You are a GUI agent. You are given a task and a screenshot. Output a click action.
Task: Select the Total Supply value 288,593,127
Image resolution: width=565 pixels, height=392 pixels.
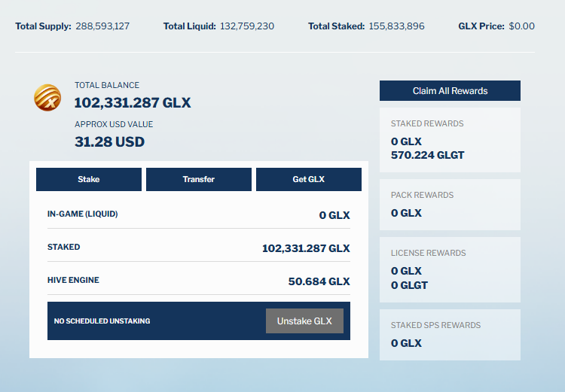point(102,26)
